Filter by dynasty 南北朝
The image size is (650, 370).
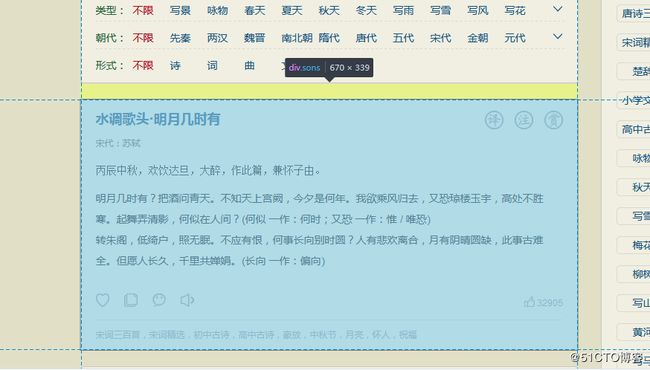tap(297, 38)
